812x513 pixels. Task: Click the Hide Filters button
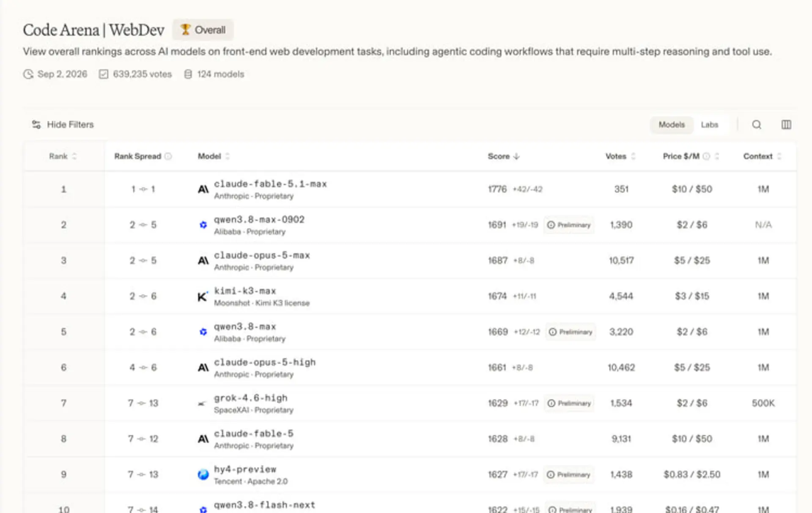[63, 124]
